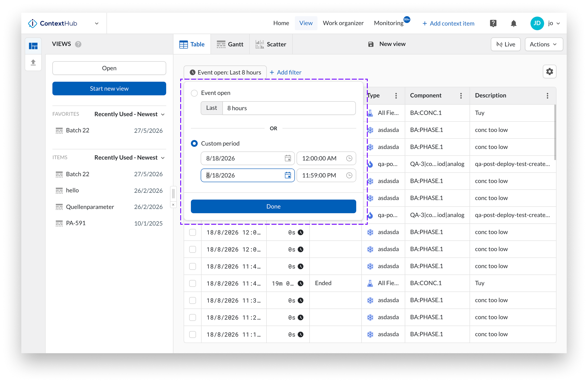Image resolution: width=588 pixels, height=383 pixels.
Task: Click the Done button
Action: coord(273,206)
